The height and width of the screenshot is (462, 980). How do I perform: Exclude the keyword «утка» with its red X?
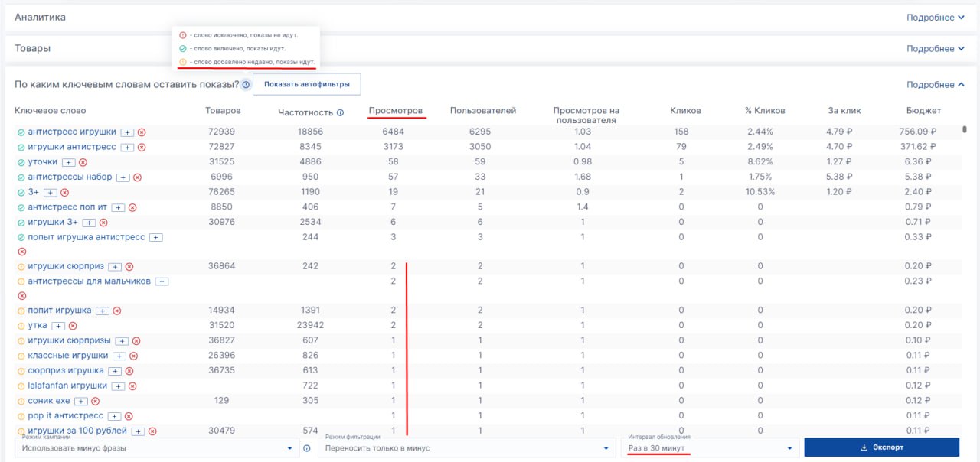(x=73, y=326)
